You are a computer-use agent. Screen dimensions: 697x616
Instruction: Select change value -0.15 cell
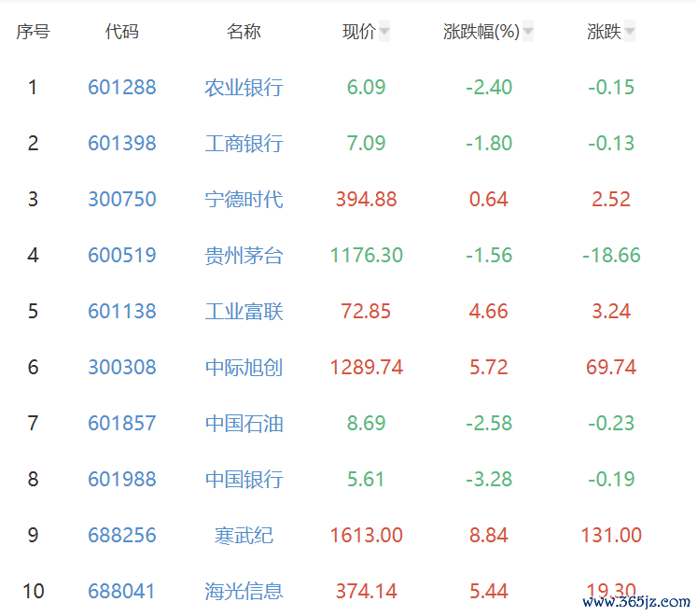click(x=611, y=87)
